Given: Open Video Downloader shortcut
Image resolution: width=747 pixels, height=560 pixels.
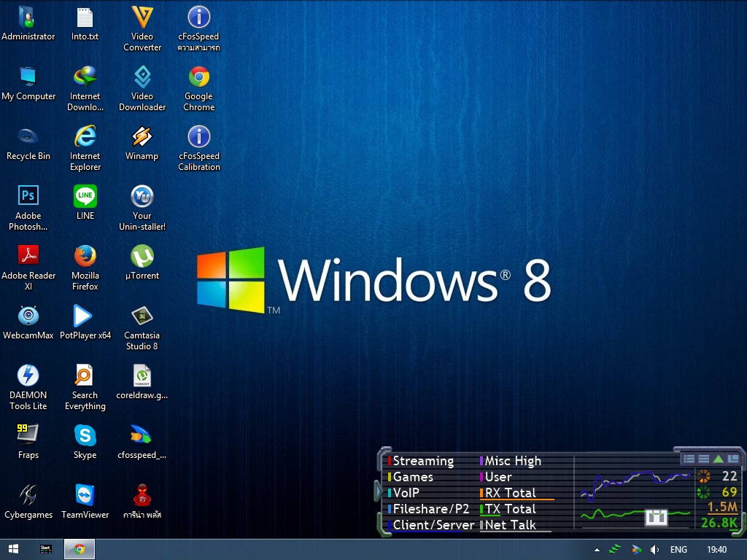Looking at the screenshot, I should 142,88.
